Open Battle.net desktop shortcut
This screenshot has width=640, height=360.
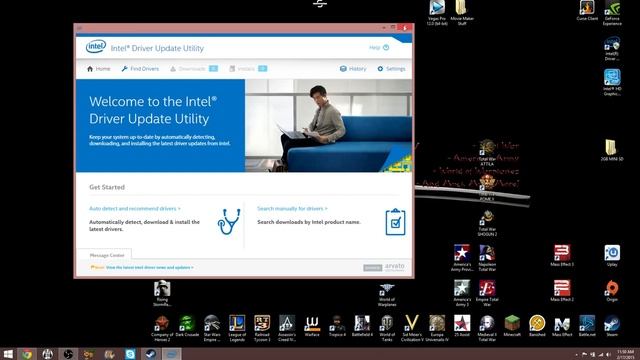tap(587, 326)
